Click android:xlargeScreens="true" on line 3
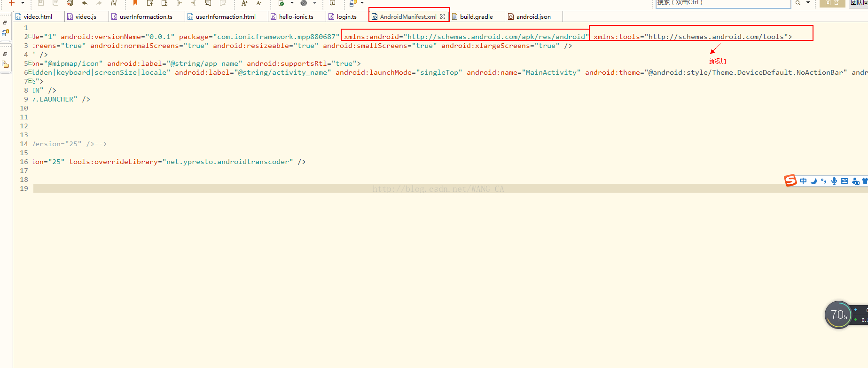The width and height of the screenshot is (868, 368). coord(500,46)
